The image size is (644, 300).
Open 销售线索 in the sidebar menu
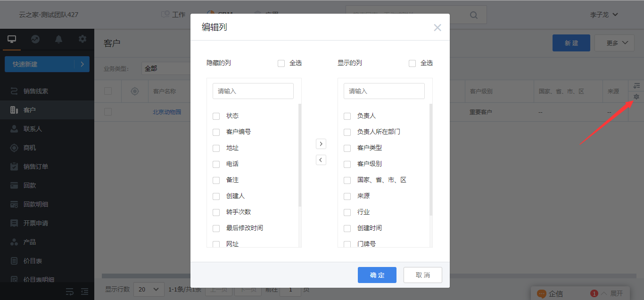click(36, 91)
